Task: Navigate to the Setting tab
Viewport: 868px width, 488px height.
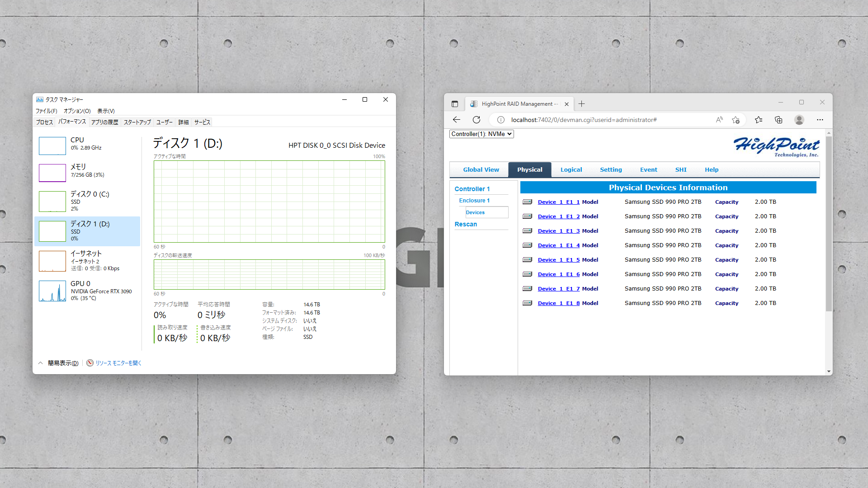Action: click(611, 169)
